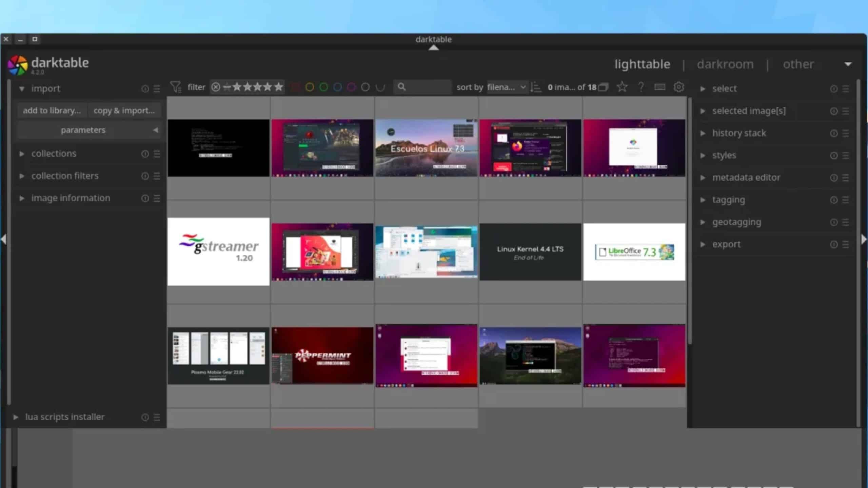Image resolution: width=868 pixels, height=488 pixels.
Task: Expand the import parameters section
Action: [89, 130]
